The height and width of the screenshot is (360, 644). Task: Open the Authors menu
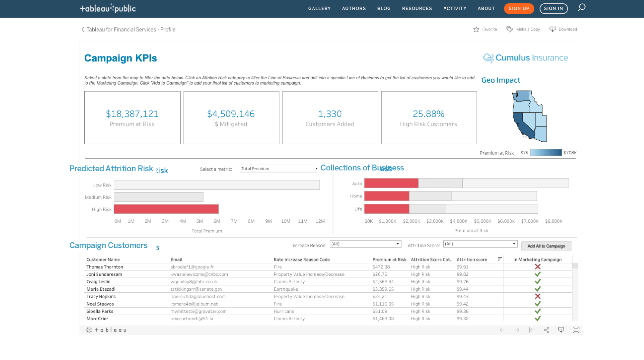click(354, 8)
